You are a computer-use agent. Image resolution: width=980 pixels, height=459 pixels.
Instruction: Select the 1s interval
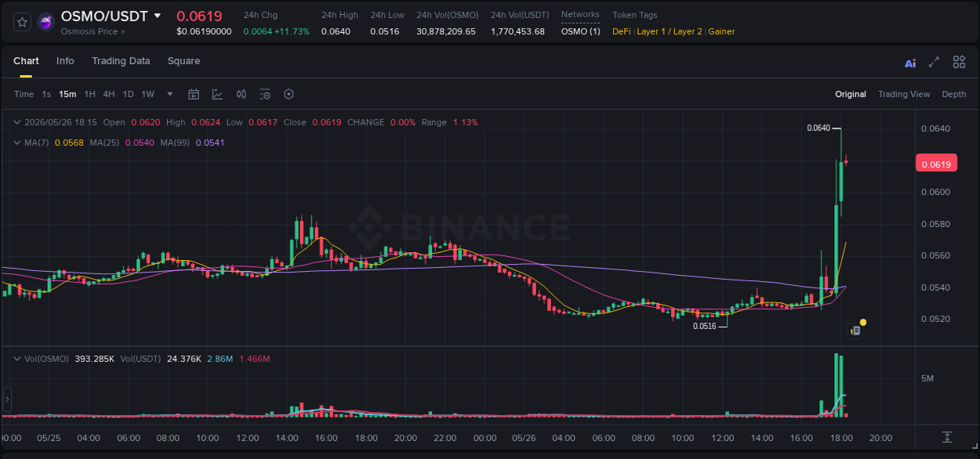click(46, 94)
